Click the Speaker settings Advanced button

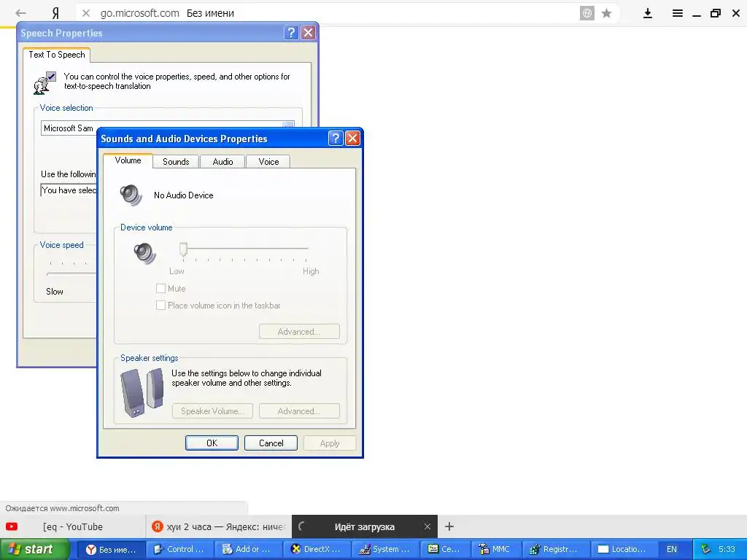[x=299, y=411]
